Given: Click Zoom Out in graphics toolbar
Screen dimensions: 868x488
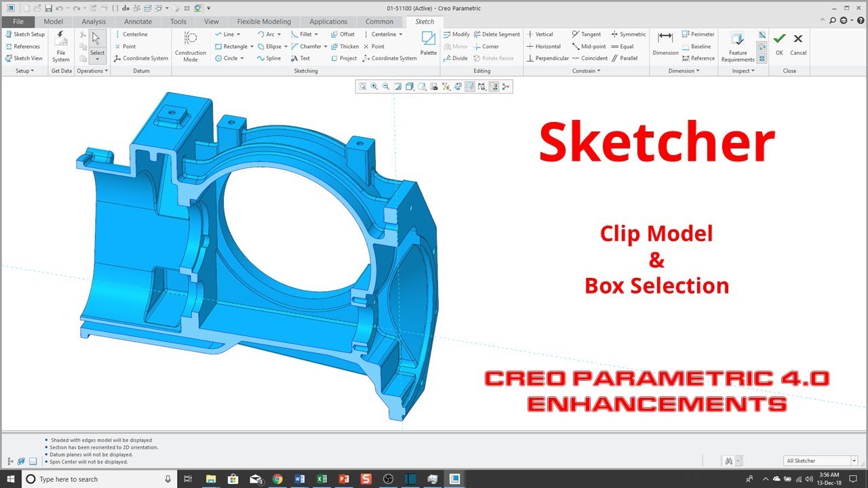Looking at the screenshot, I should pyautogui.click(x=386, y=86).
